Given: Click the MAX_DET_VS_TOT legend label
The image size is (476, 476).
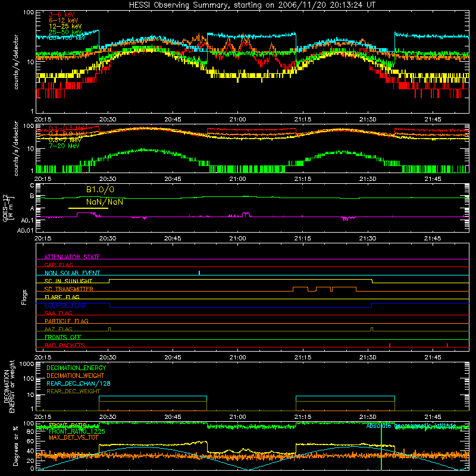Looking at the screenshot, I should [73, 437].
